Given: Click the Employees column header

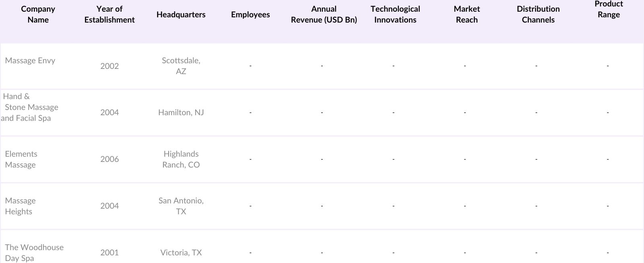Looking at the screenshot, I should pos(250,14).
